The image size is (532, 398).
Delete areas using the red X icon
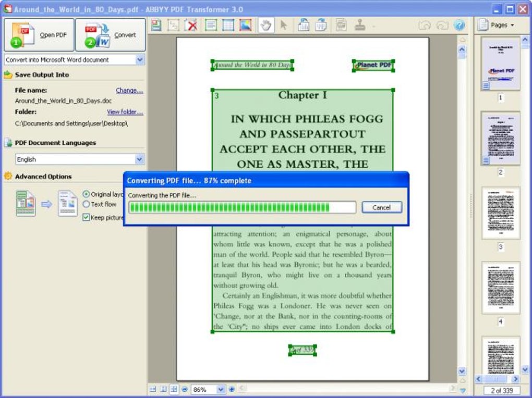[x=191, y=26]
